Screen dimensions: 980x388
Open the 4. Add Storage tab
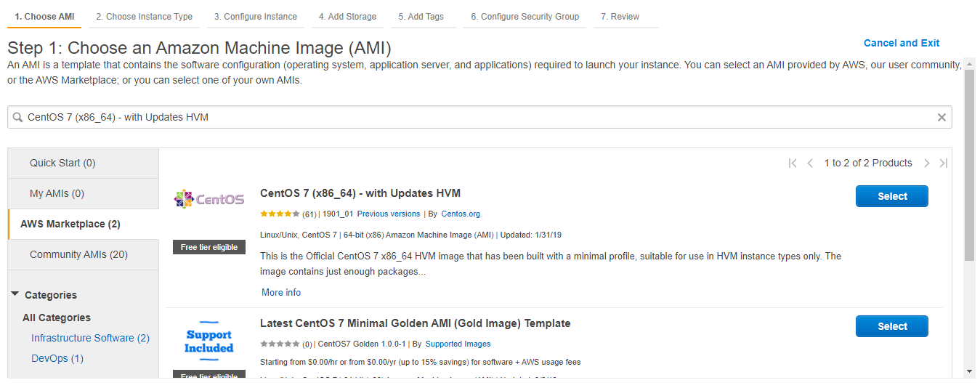pos(347,17)
